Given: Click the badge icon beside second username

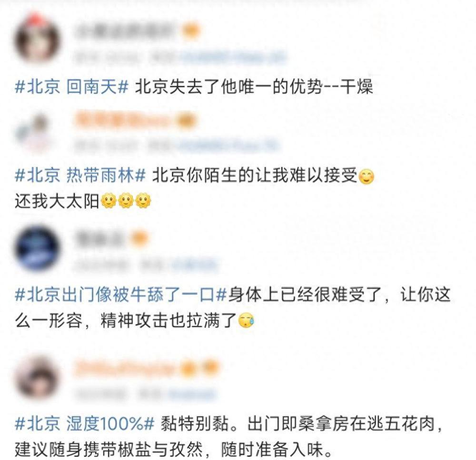Looking at the screenshot, I should click(187, 120).
